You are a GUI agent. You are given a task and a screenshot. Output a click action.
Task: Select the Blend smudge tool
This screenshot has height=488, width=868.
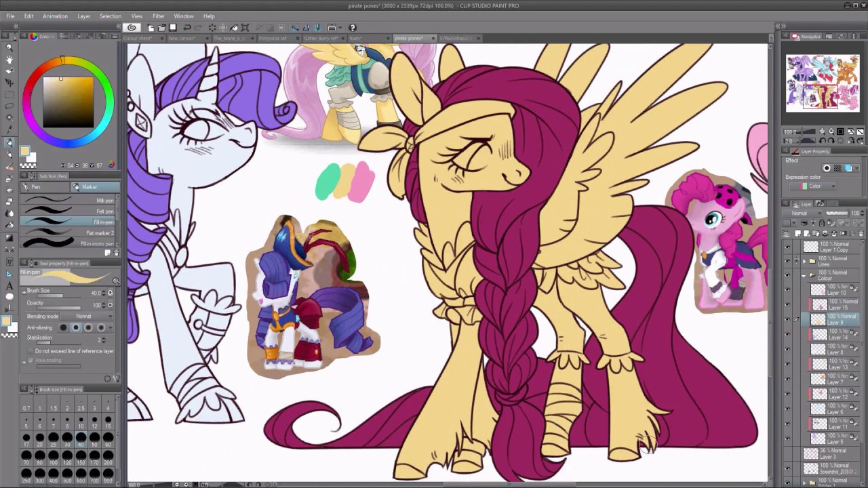click(9, 213)
